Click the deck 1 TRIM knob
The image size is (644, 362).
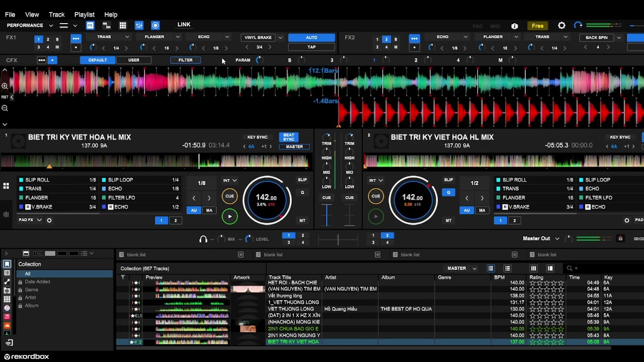[327, 136]
